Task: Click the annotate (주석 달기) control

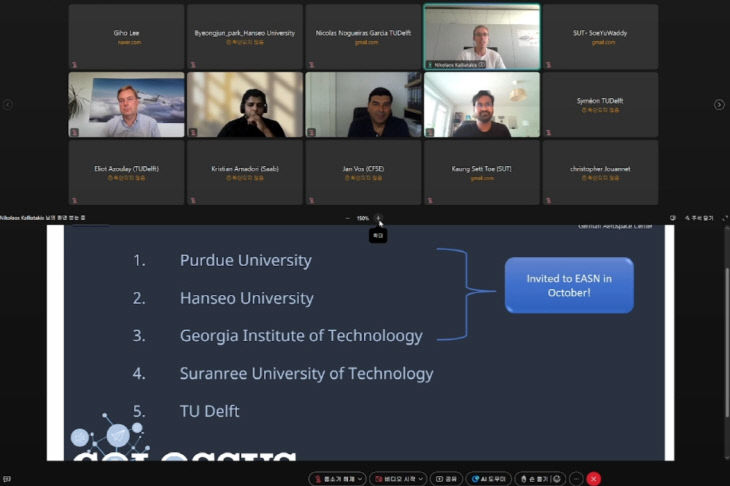Action: point(699,218)
